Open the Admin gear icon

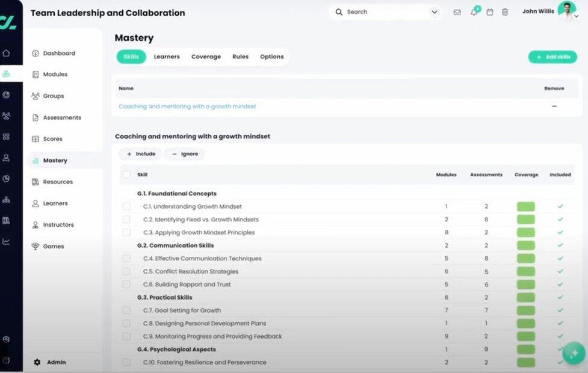point(37,362)
